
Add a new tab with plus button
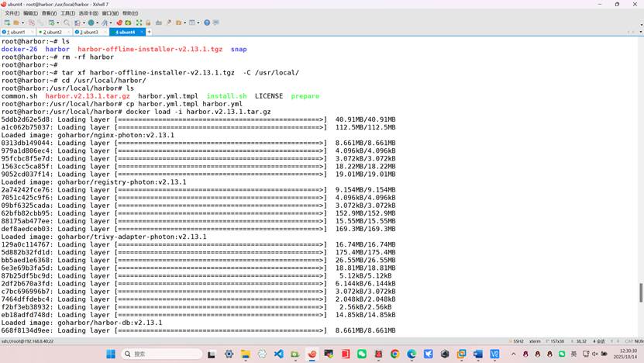click(149, 32)
